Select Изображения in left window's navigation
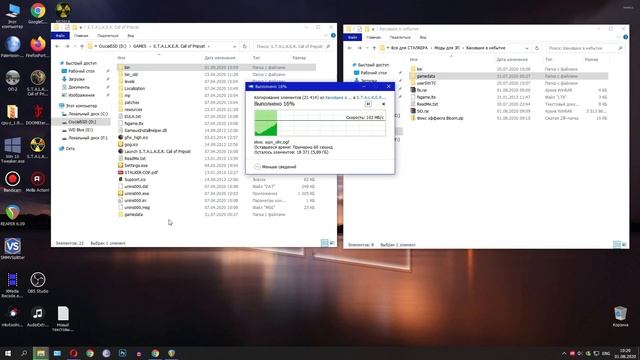Screen dimensions: 640x360 point(81,95)
